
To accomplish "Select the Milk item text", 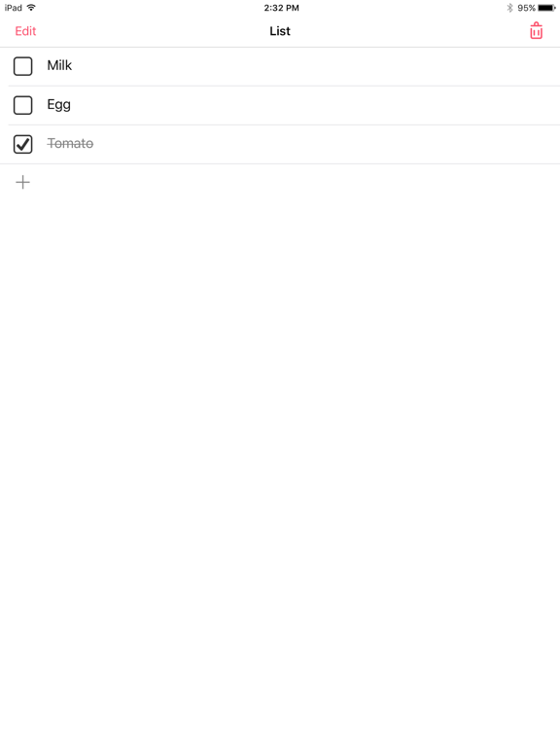I will [59, 65].
